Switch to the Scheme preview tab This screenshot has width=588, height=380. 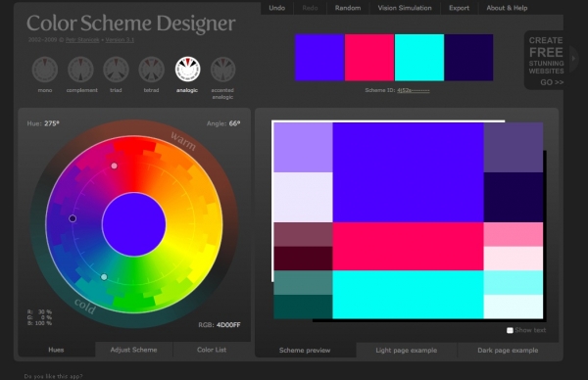pos(305,350)
